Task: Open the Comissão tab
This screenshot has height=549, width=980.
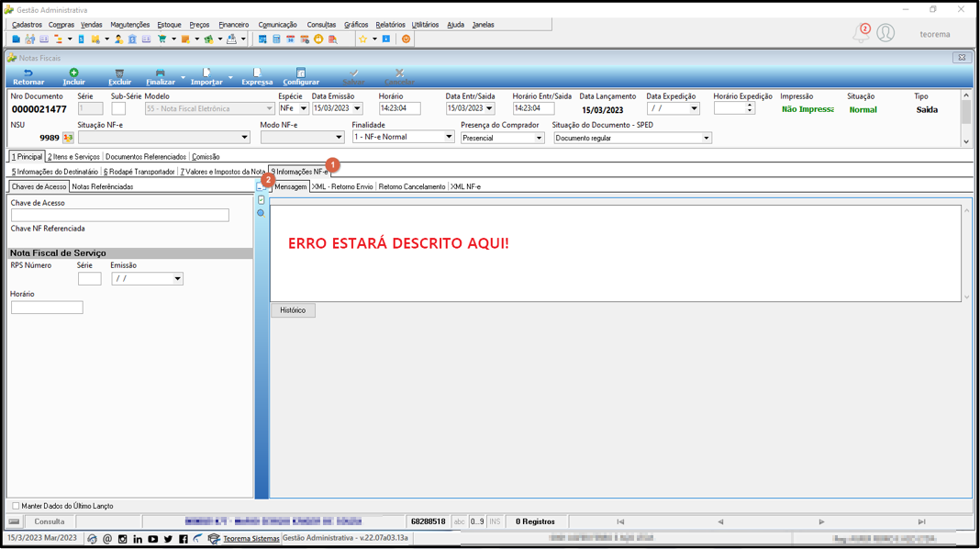Action: tap(206, 156)
